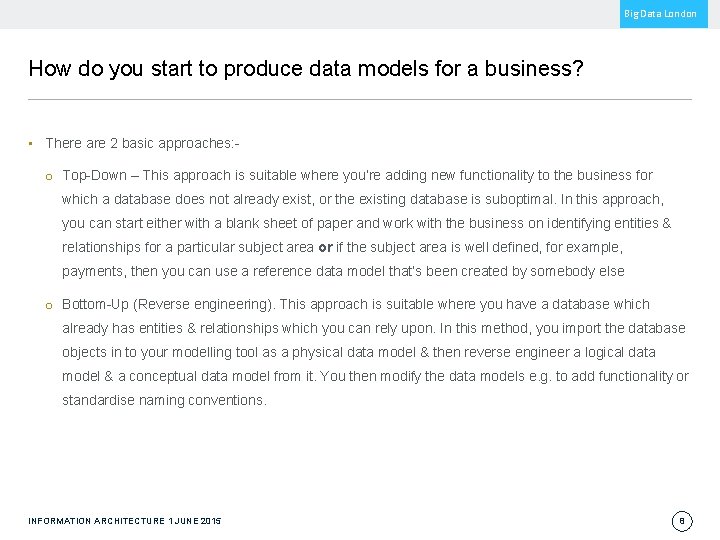Image resolution: width=720 pixels, height=540 pixels.
Task: Click the Bottom-Up circular bullet marker
Action: (47, 305)
